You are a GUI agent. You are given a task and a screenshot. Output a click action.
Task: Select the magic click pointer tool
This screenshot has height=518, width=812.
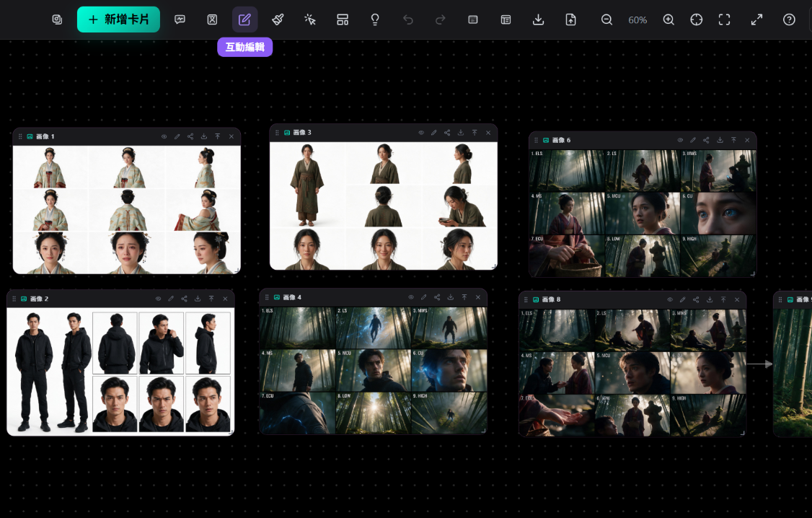[310, 19]
